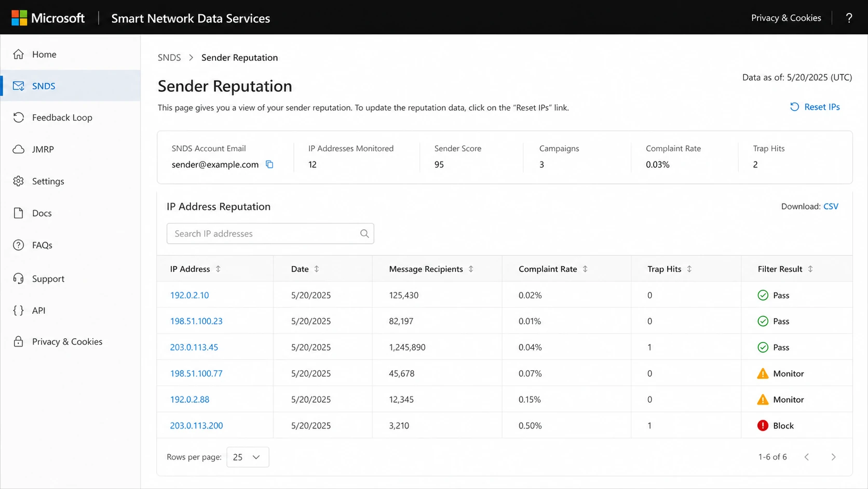Click the FAQs question circle icon
Viewport: 868px width, 489px height.
19,245
